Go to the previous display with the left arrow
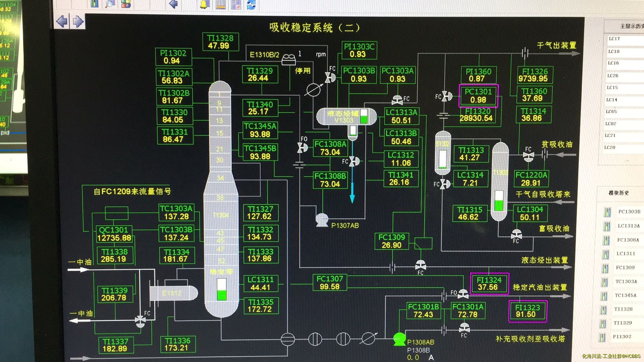Screen dimensions: 644x362 click(x=62, y=21)
